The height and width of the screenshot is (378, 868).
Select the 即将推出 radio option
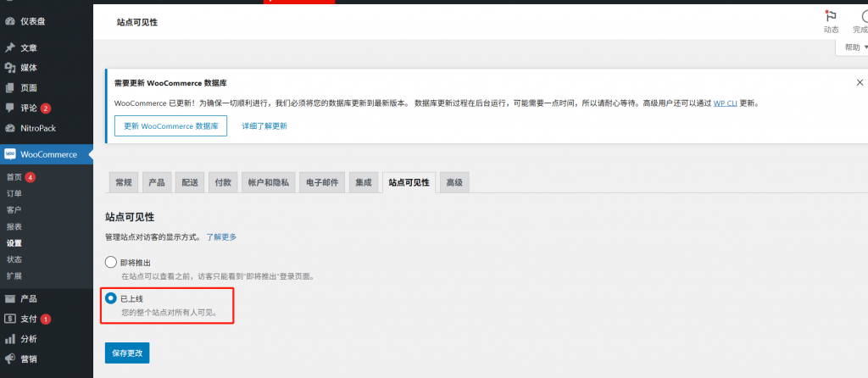point(111,263)
